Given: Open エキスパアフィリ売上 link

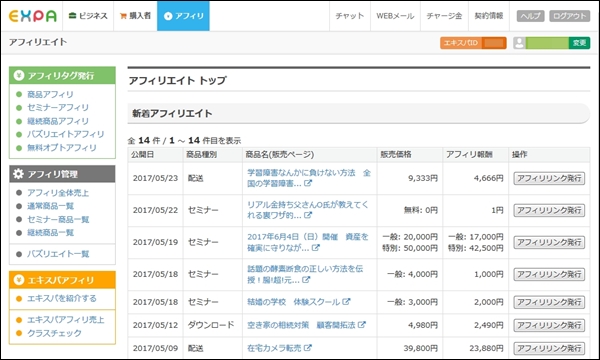Looking at the screenshot, I should (65, 319).
